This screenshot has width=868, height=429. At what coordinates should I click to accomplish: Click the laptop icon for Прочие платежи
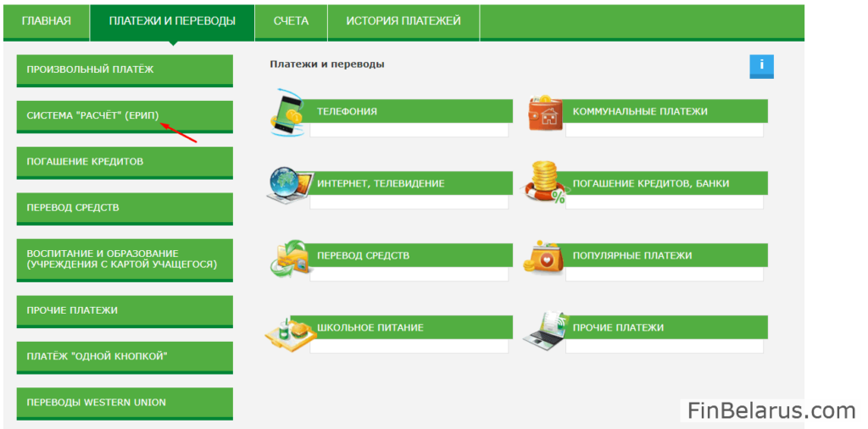[545, 329]
